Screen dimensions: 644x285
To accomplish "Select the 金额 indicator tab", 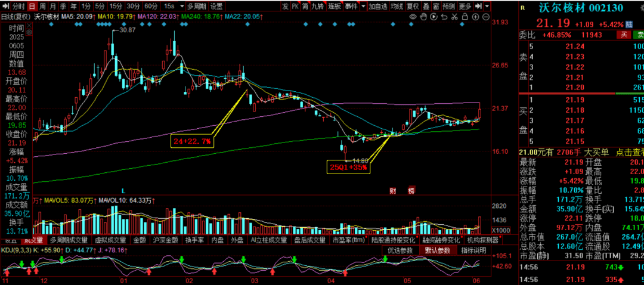I will click(138, 240).
